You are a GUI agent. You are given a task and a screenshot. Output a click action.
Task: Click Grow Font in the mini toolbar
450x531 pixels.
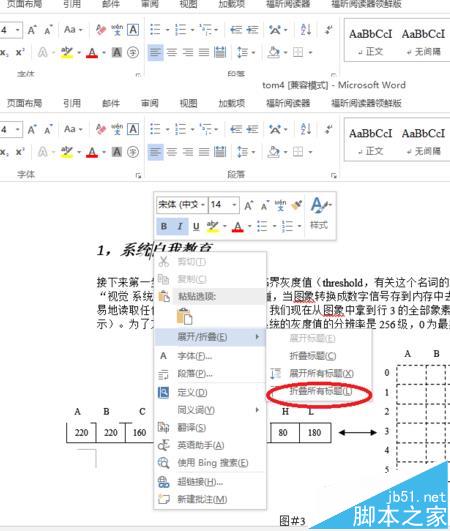click(249, 205)
